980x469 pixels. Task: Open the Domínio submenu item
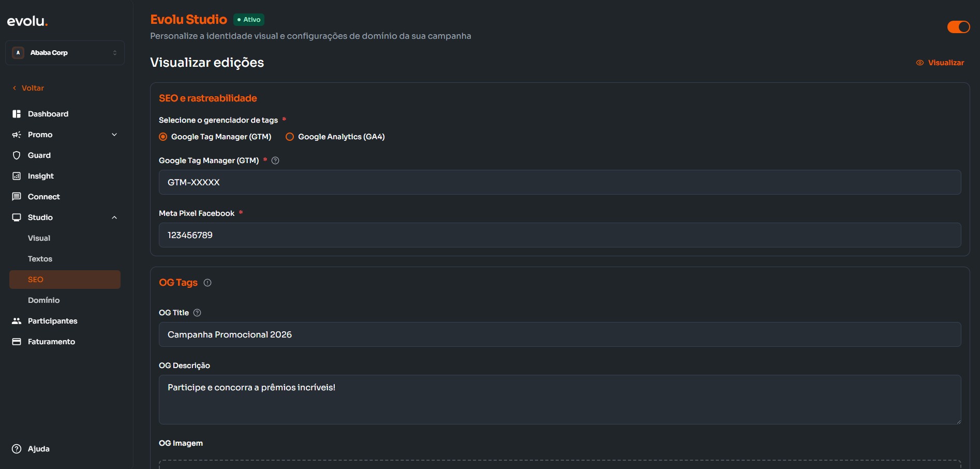(44, 300)
